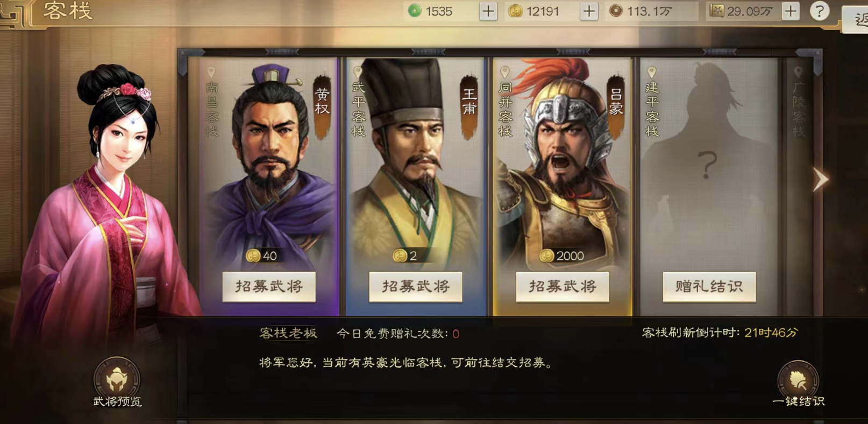This screenshot has width=868, height=424.
Task: Recruit 王甫 with 招募武将 button
Action: click(x=416, y=287)
